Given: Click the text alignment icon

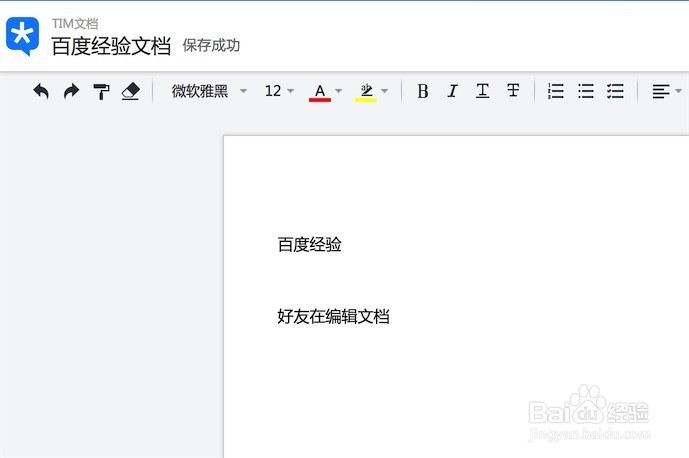Looking at the screenshot, I should [661, 91].
